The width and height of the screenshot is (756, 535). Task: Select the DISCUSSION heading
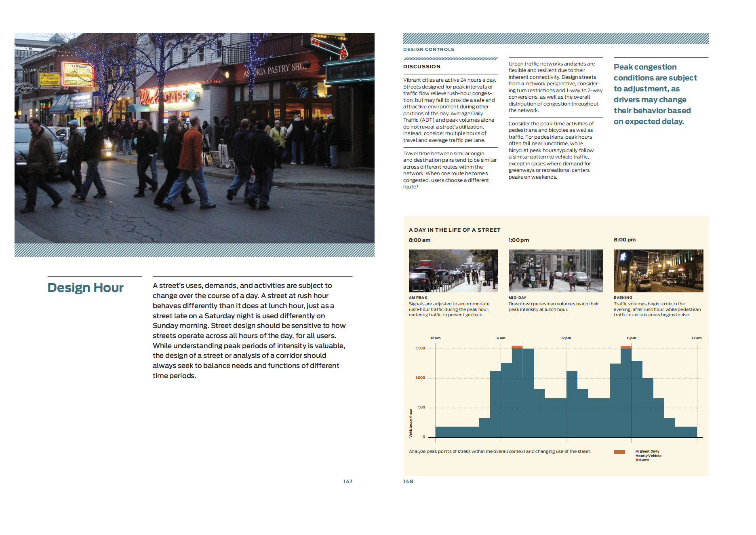pos(421,67)
